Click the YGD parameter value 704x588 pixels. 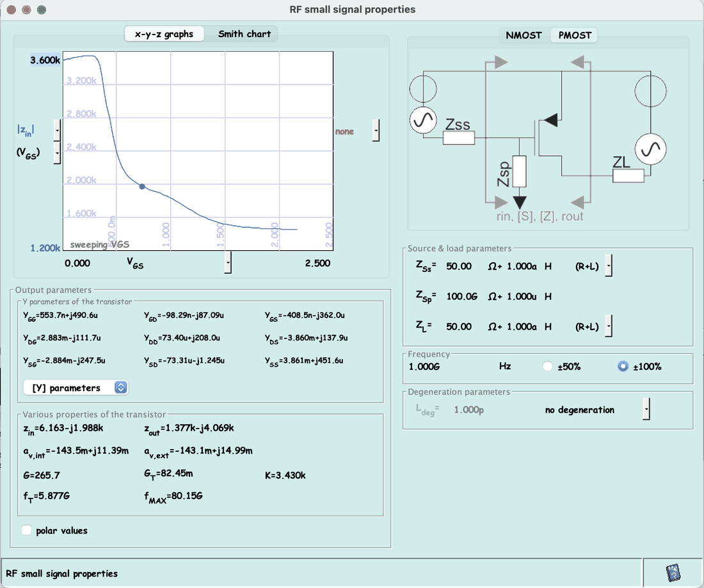tap(184, 315)
